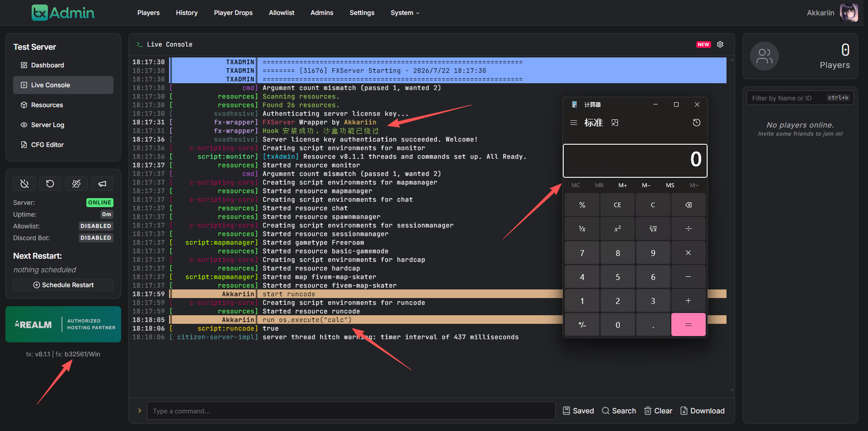868x431 pixels.
Task: Click the calculator backspace icon
Action: coord(689,205)
